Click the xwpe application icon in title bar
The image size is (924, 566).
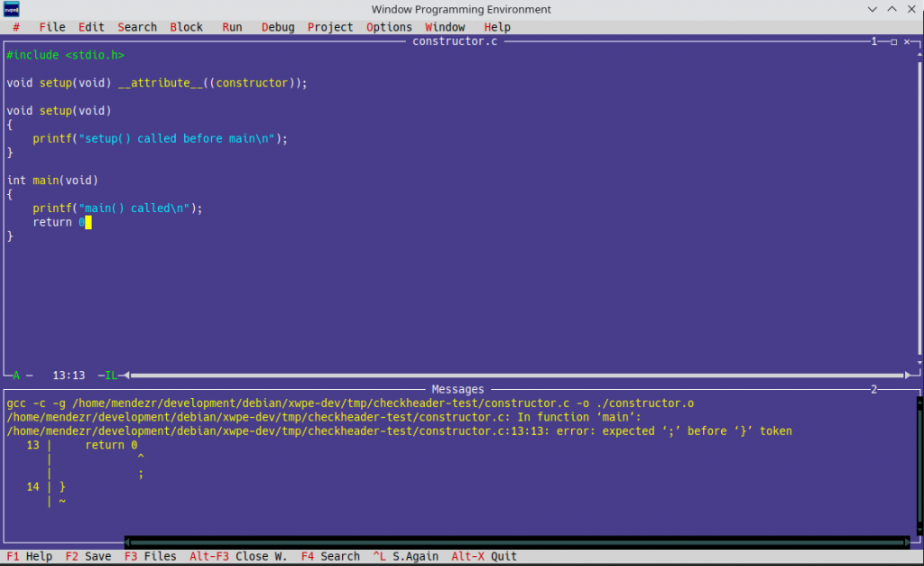[x=11, y=9]
